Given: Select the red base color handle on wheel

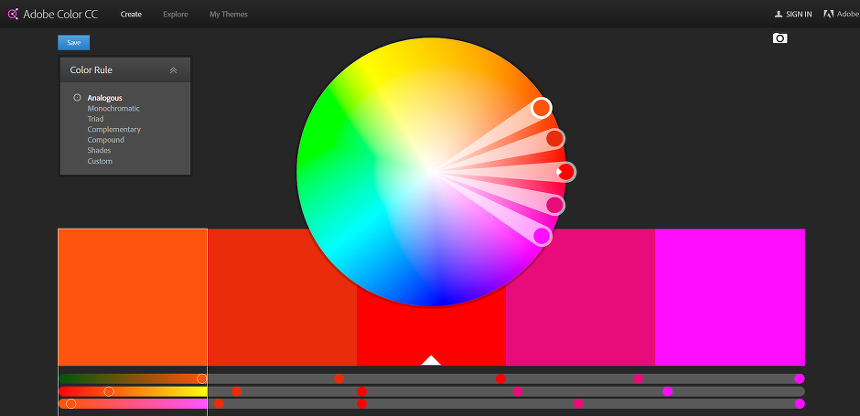Looking at the screenshot, I should pyautogui.click(x=566, y=172).
